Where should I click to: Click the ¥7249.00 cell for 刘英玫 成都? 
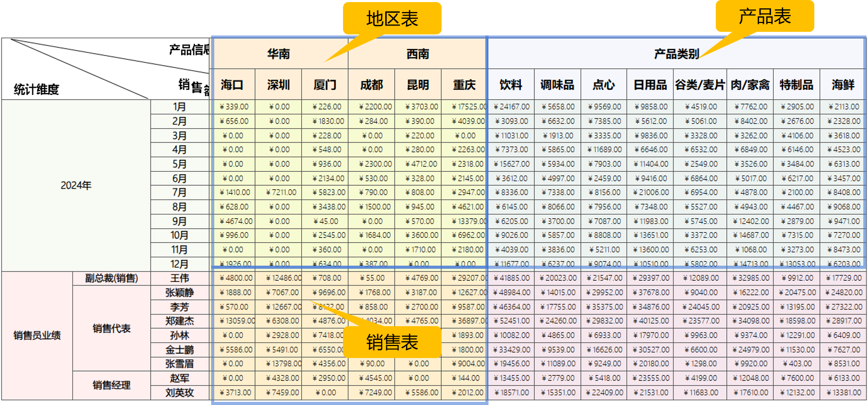pos(371,392)
